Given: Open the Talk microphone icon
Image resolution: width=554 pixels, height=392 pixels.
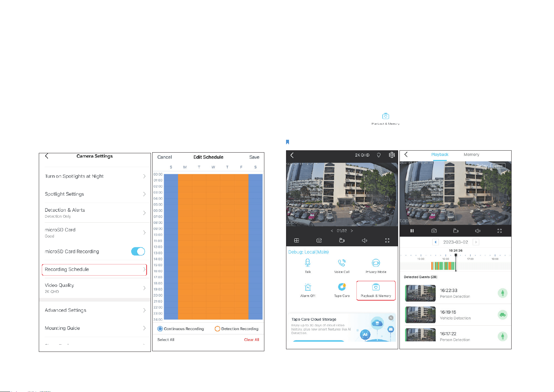Looking at the screenshot, I should click(x=307, y=263).
